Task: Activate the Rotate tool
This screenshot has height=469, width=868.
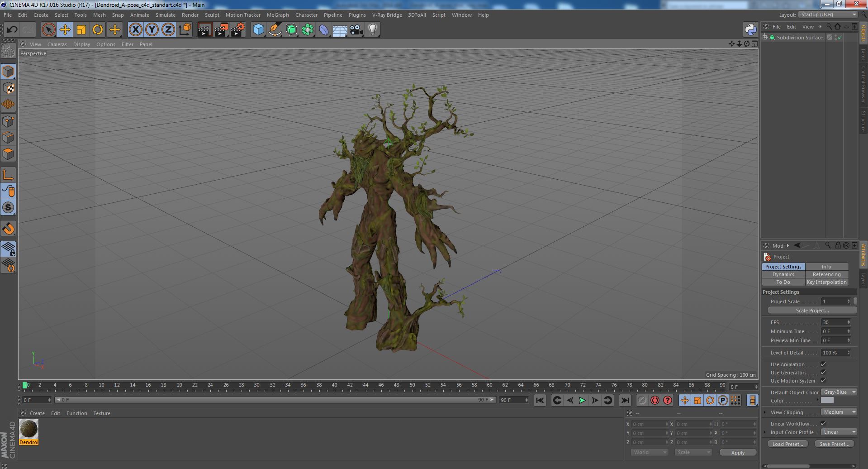Action: click(98, 30)
